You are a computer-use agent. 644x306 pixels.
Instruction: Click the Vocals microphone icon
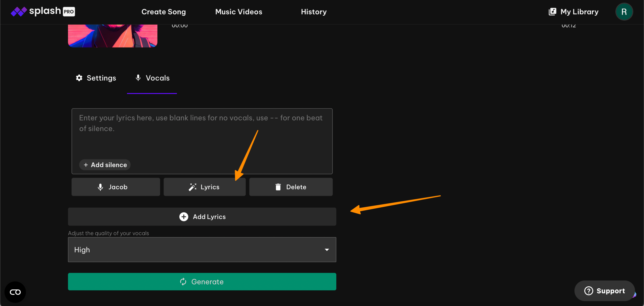point(138,78)
